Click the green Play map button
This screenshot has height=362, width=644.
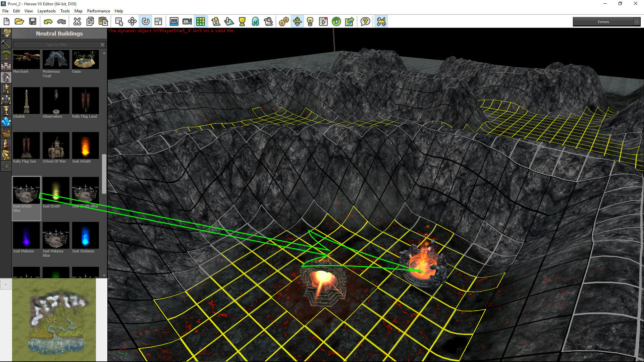(336, 22)
